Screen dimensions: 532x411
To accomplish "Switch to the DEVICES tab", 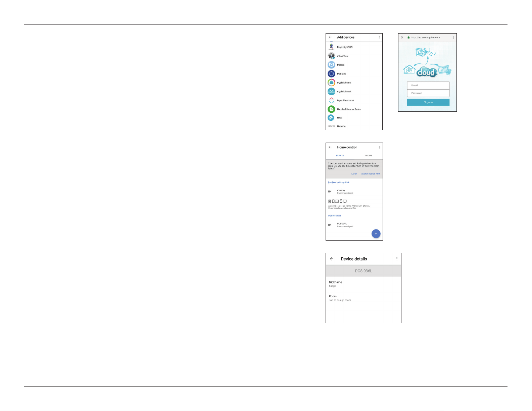I will [x=340, y=156].
